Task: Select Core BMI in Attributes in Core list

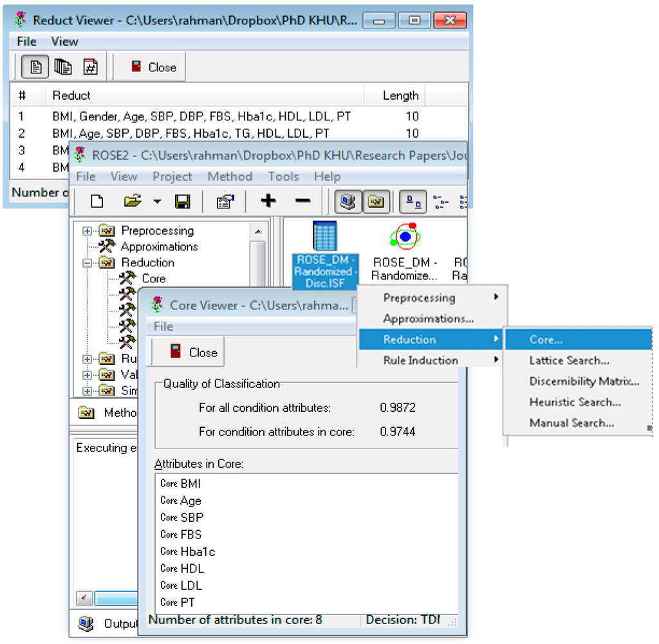Action: pyautogui.click(x=181, y=484)
